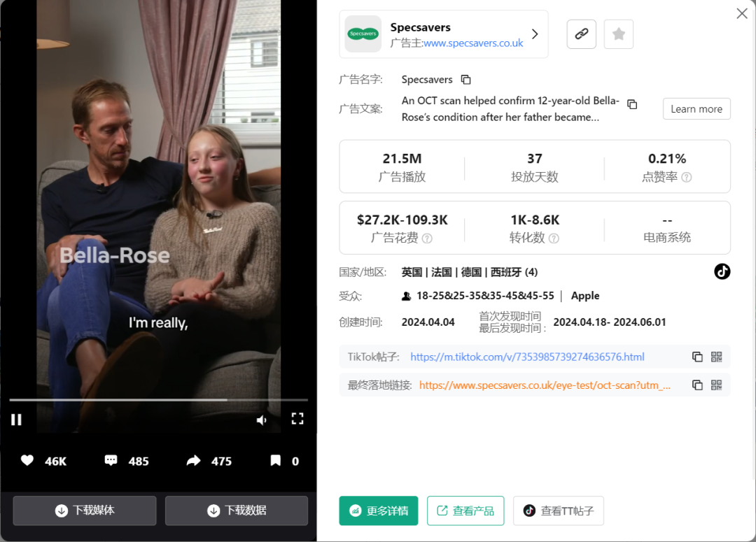Viewport: 756px width, 542px height.
Task: Click the bookmark saves icon
Action: pos(275,461)
